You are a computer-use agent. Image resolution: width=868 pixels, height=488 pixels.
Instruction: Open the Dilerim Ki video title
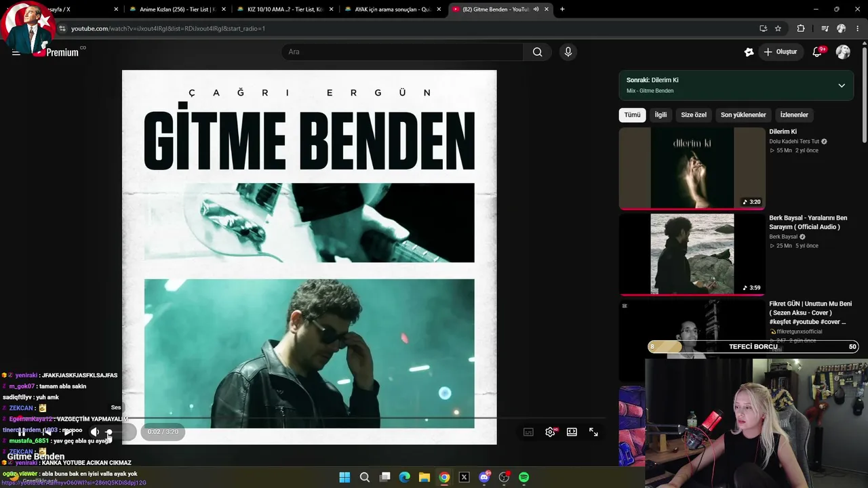(783, 131)
